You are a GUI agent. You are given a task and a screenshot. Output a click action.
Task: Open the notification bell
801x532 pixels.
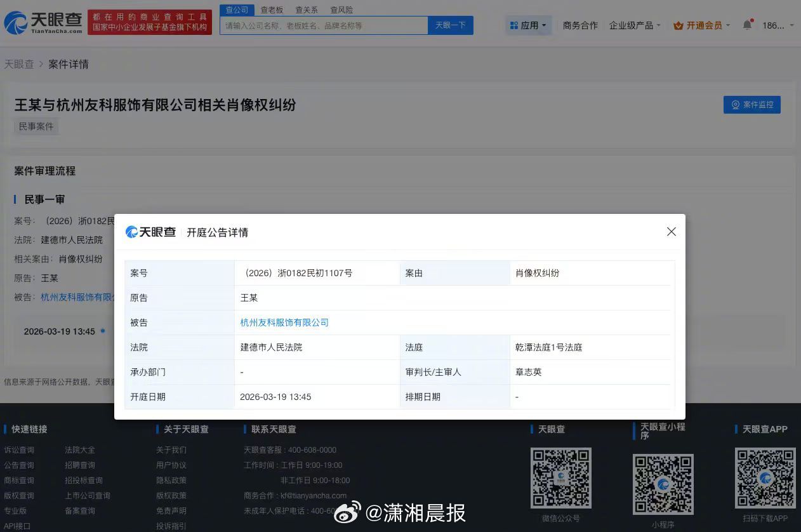(x=747, y=25)
